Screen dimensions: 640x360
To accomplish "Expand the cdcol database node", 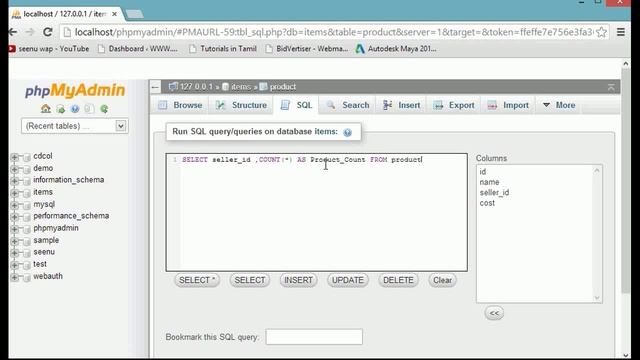I will pos(14,157).
